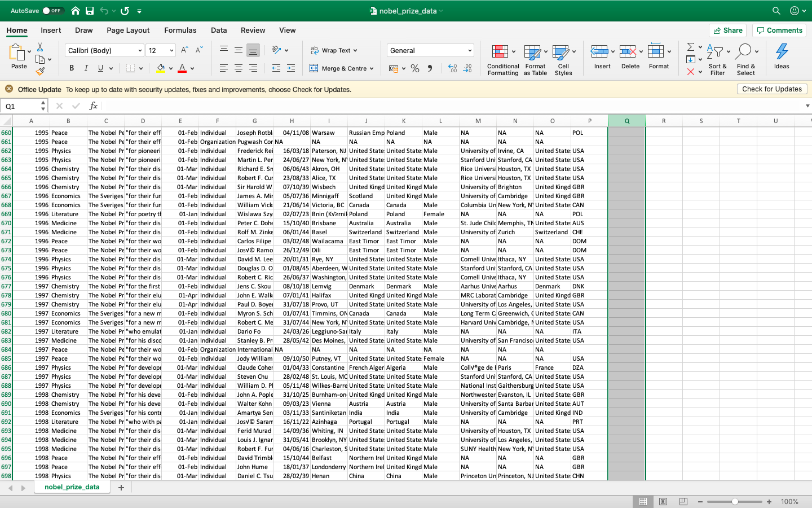Open the Data ribbon tab
Screen dimensions: 812x508
point(219,30)
